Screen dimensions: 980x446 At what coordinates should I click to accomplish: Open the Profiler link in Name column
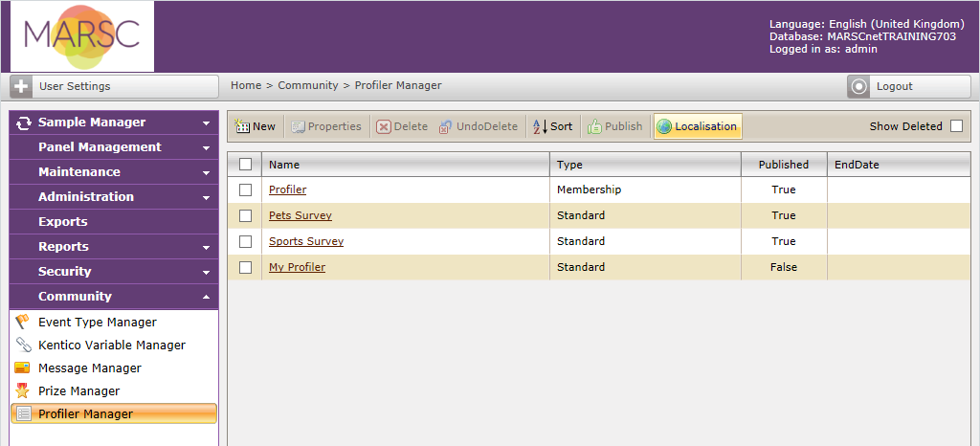(287, 190)
